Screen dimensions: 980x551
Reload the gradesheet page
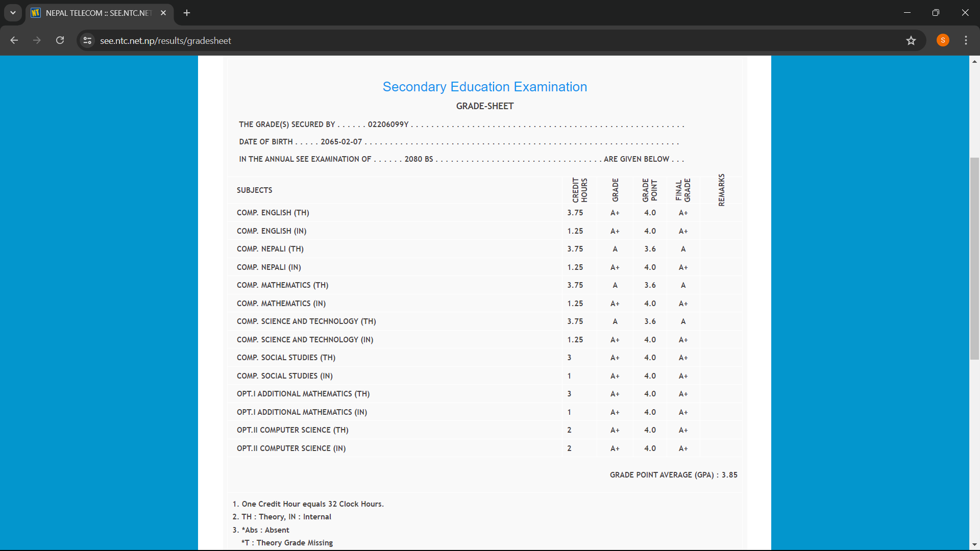[x=60, y=40]
